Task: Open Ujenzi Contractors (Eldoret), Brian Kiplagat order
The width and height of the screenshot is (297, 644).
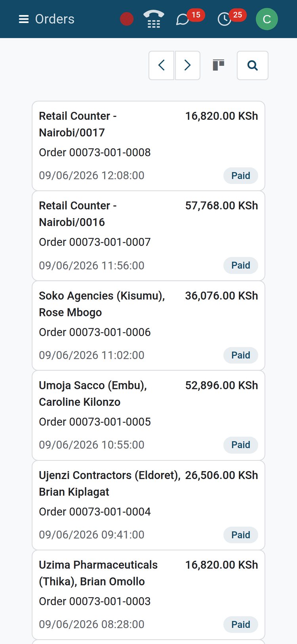Action: pyautogui.click(x=148, y=505)
